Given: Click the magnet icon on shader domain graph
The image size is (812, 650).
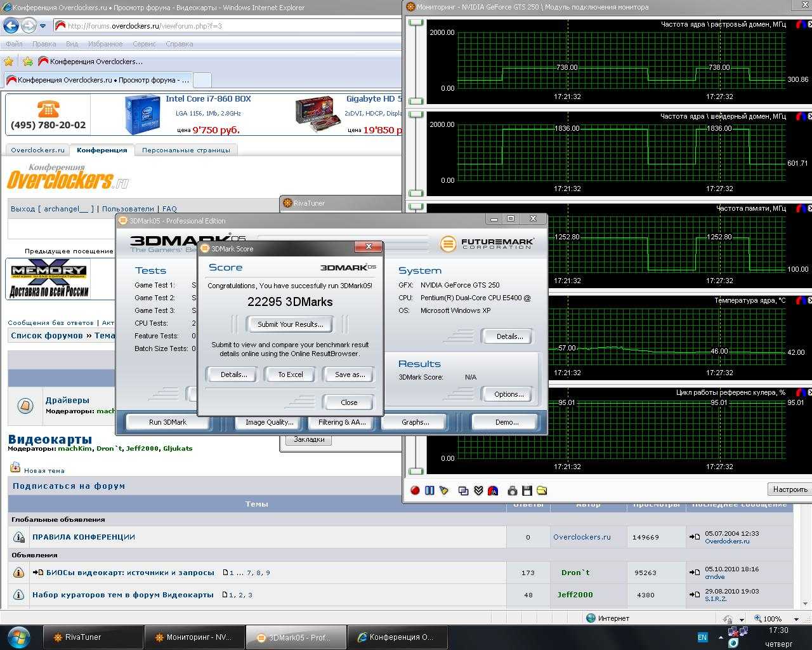Looking at the screenshot, I should coord(802,116).
